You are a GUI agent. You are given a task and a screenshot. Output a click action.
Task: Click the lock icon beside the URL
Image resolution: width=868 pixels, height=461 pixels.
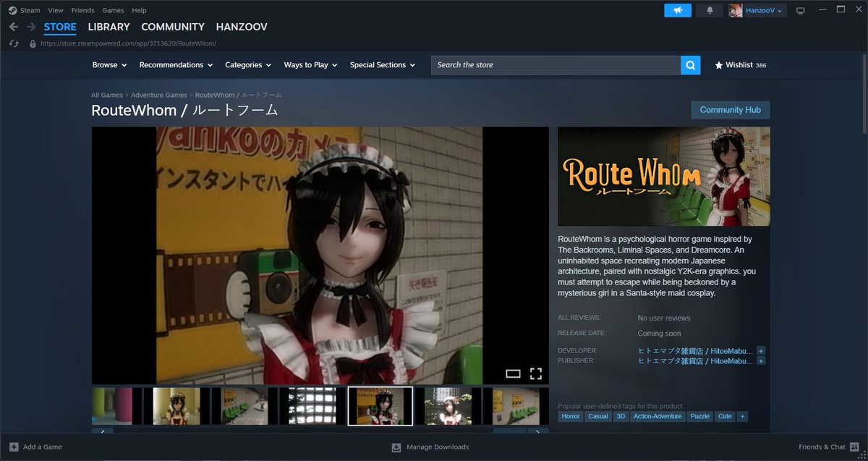click(32, 43)
